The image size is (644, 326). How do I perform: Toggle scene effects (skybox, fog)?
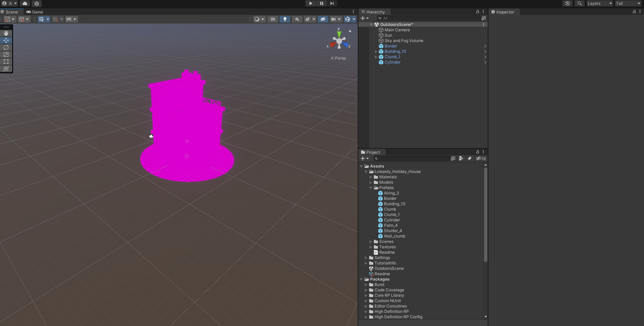click(308, 19)
